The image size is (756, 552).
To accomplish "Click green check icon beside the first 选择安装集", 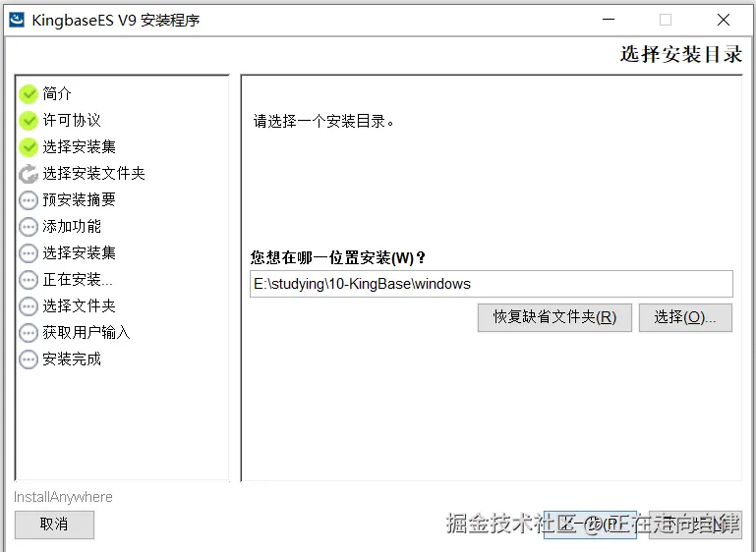I will click(x=29, y=147).
